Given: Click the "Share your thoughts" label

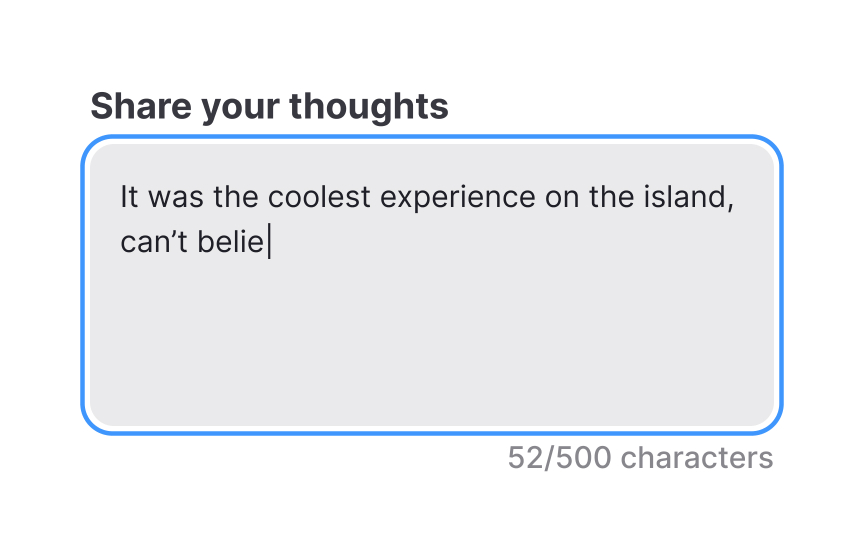Looking at the screenshot, I should [x=269, y=105].
